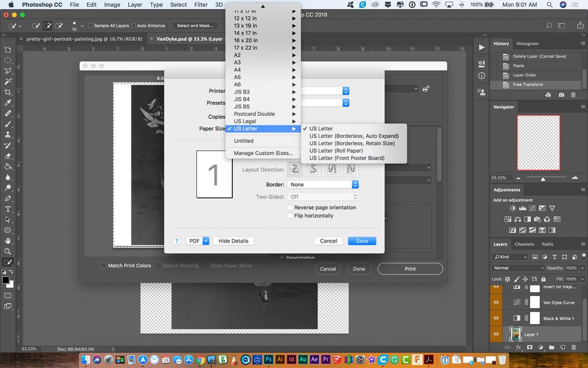Enable the Flip horizontally checkbox
The image size is (588, 368).
(290, 216)
